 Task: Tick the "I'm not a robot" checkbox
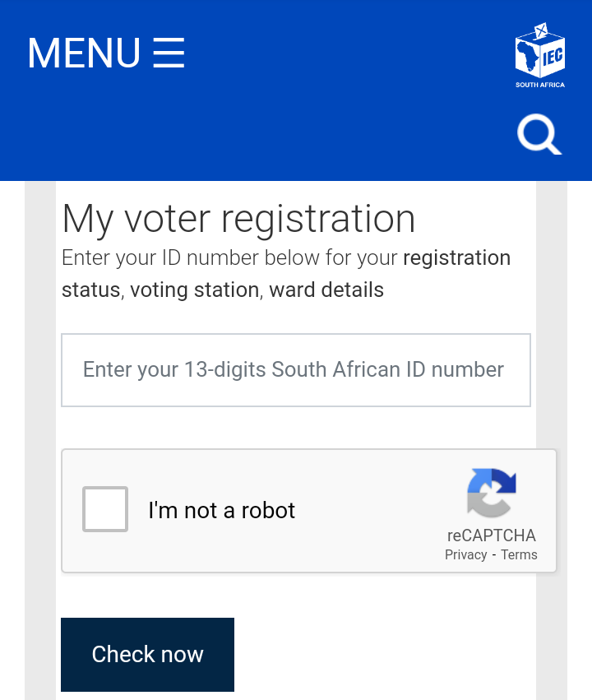coord(105,509)
